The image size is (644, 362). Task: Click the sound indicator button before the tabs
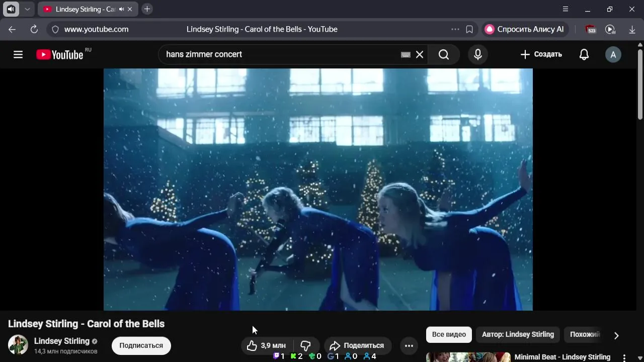pyautogui.click(x=11, y=9)
